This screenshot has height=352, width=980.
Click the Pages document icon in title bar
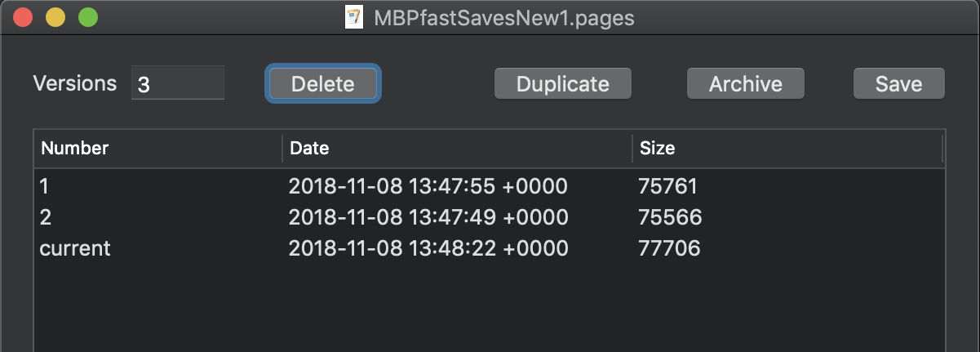[x=354, y=17]
